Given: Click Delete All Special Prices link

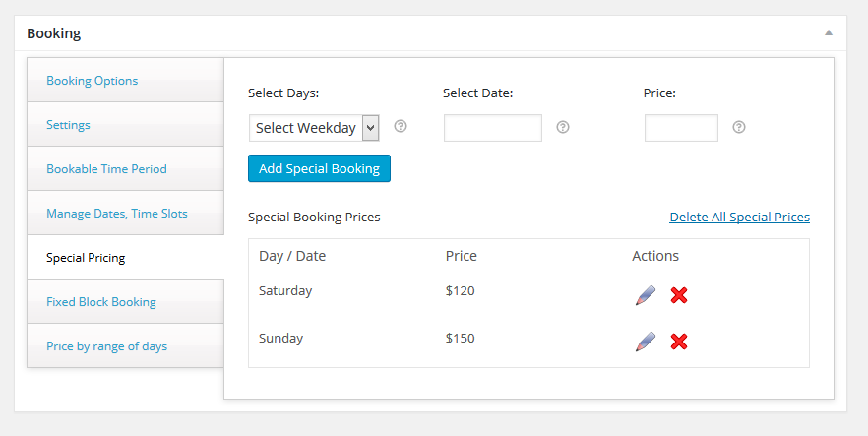Looking at the screenshot, I should click(x=739, y=217).
